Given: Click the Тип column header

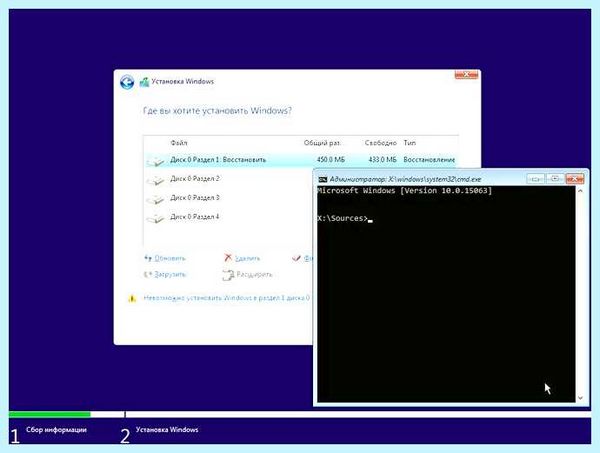Looking at the screenshot, I should (409, 143).
